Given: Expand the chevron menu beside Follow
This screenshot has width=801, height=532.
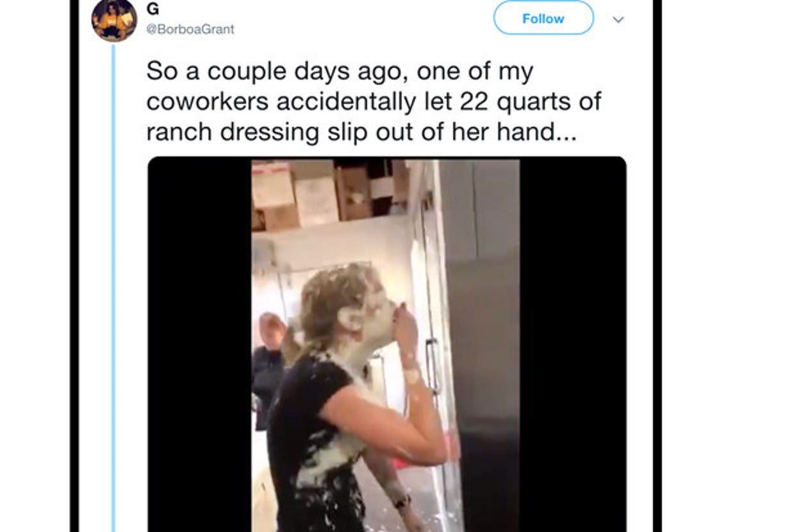Looking at the screenshot, I should click(x=618, y=20).
